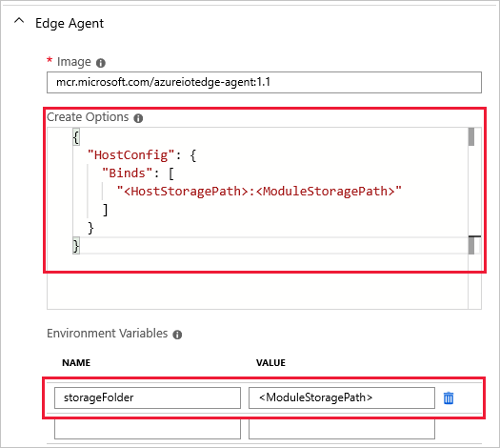Click the scrollbar marker beside the last line
The height and width of the screenshot is (448, 500).
[x=471, y=245]
